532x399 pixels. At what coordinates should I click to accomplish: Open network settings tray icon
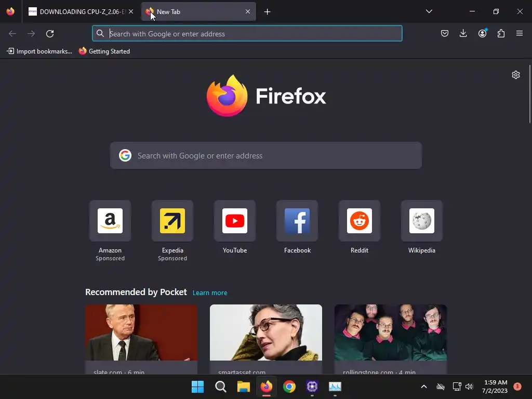[x=457, y=387]
